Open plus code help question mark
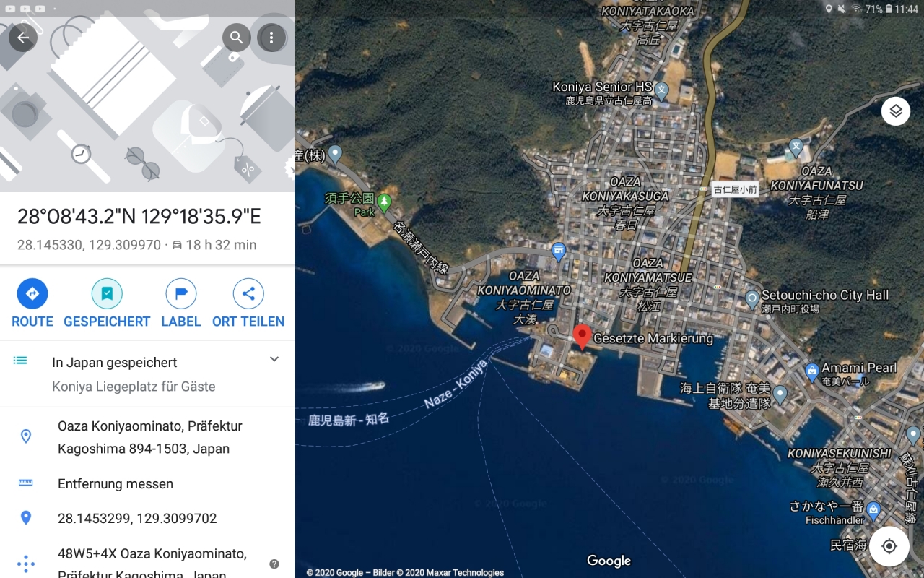 274,564
